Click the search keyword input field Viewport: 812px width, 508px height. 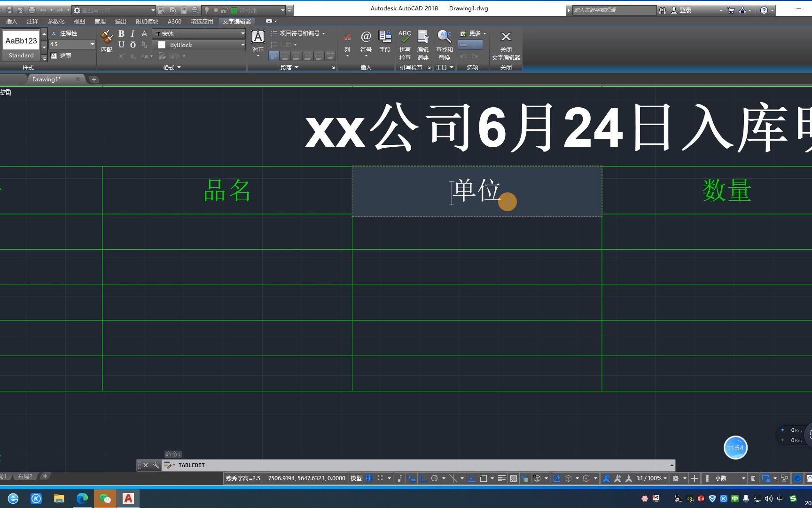point(614,10)
